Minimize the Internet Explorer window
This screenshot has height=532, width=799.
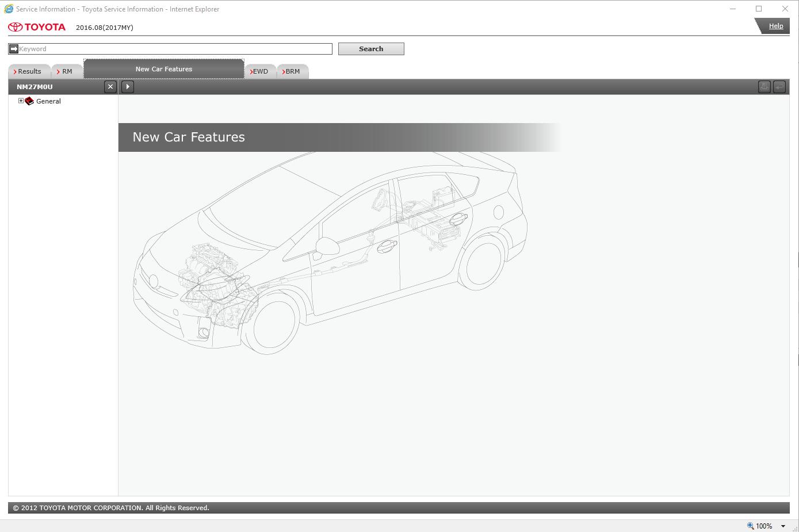(733, 9)
